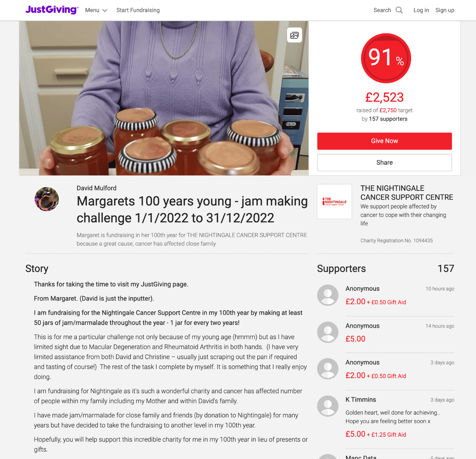
Task: Open the Sign up link
Action: pos(445,10)
